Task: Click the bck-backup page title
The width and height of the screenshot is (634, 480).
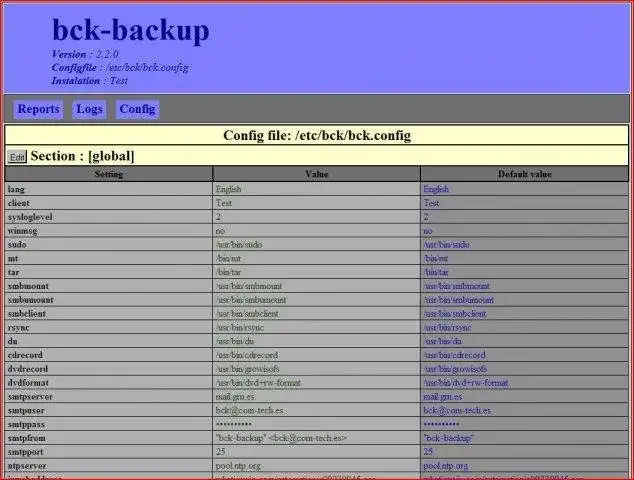Action: (x=131, y=30)
